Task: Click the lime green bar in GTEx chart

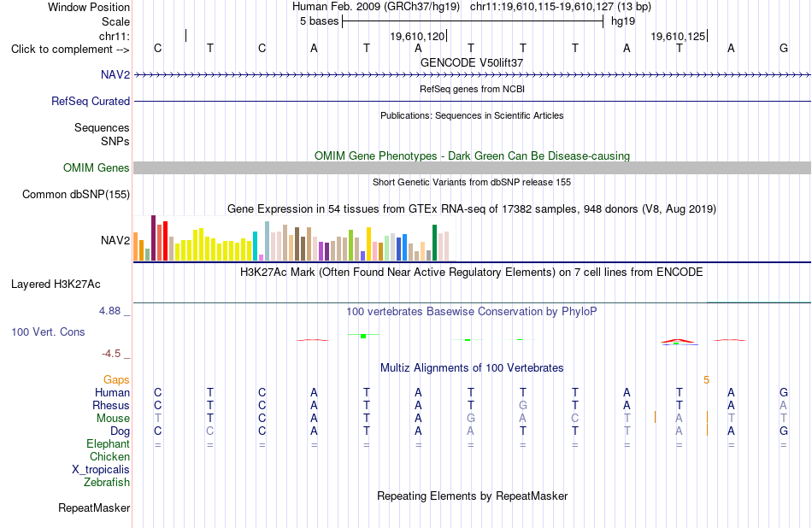Action: click(350, 245)
